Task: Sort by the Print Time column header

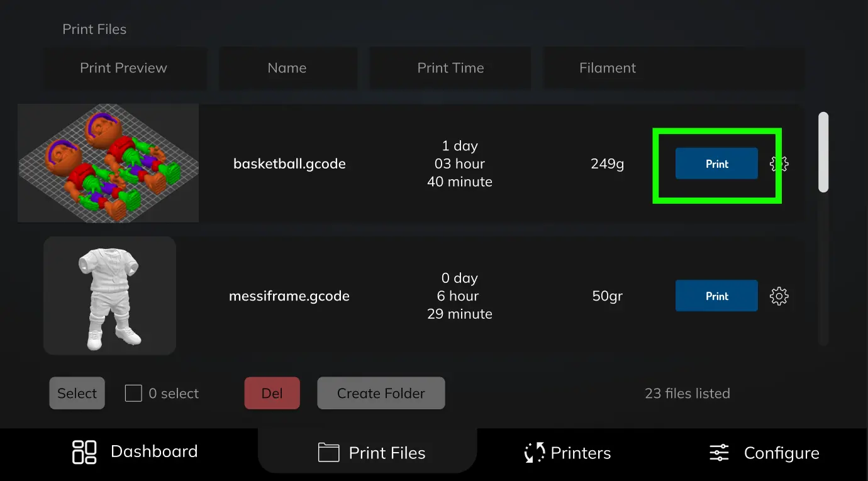Action: click(x=450, y=68)
